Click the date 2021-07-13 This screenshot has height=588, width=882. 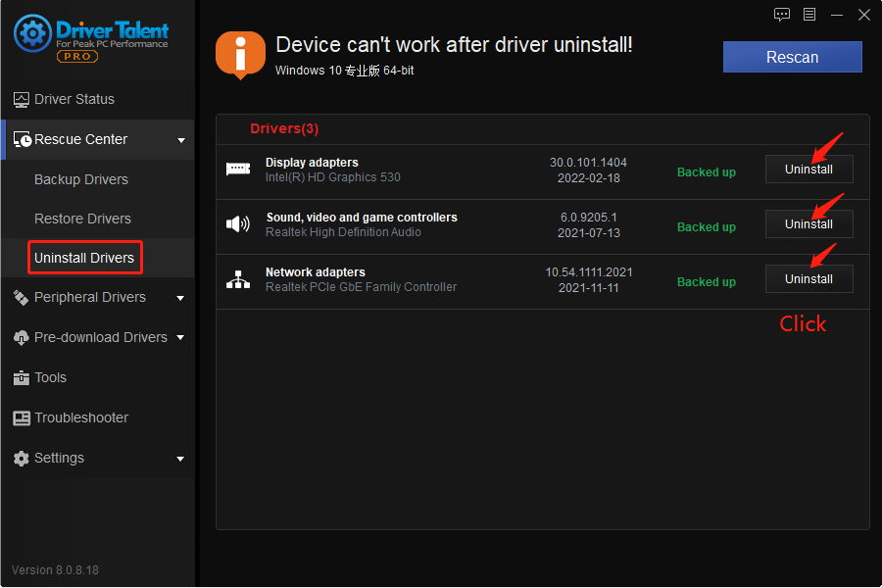tap(588, 233)
